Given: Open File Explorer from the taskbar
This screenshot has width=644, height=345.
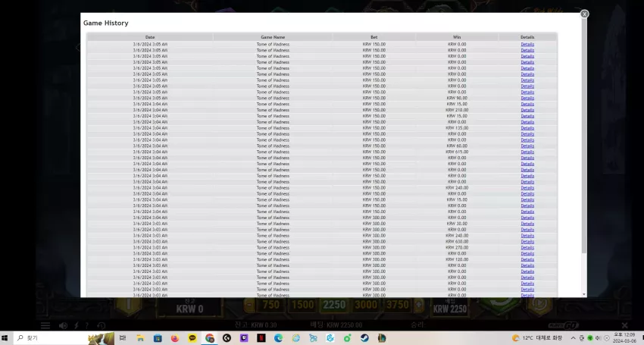Looking at the screenshot, I should point(140,338).
